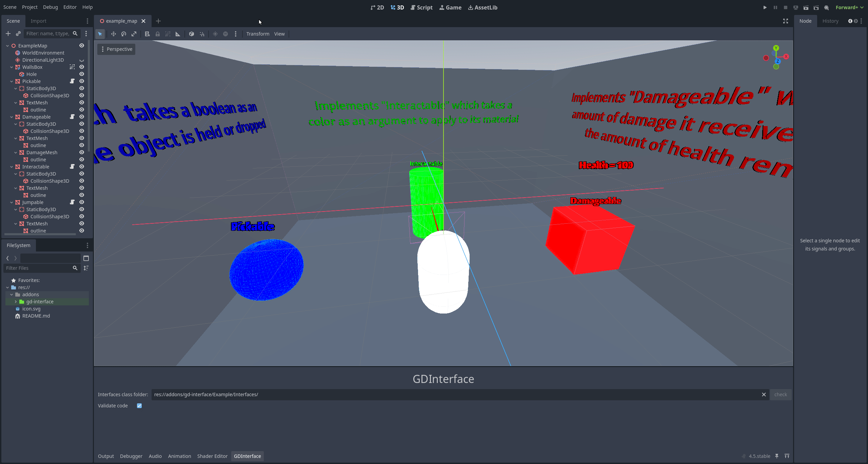Open the Perspective view menu button
The width and height of the screenshot is (868, 464).
point(116,49)
